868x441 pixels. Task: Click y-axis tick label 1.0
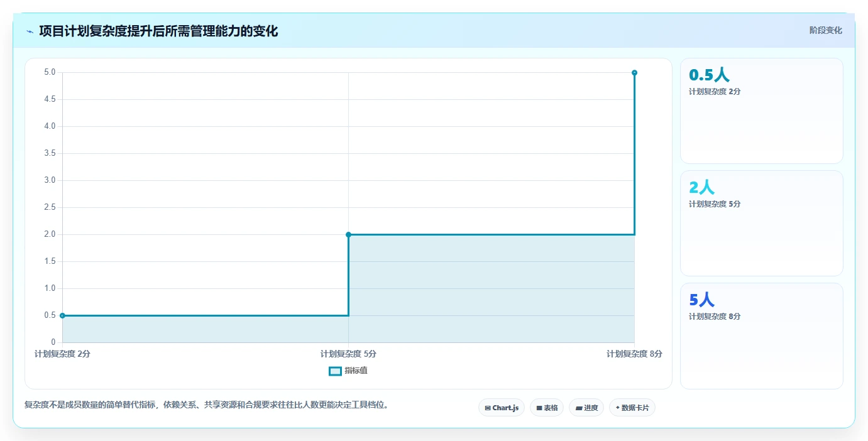50,288
